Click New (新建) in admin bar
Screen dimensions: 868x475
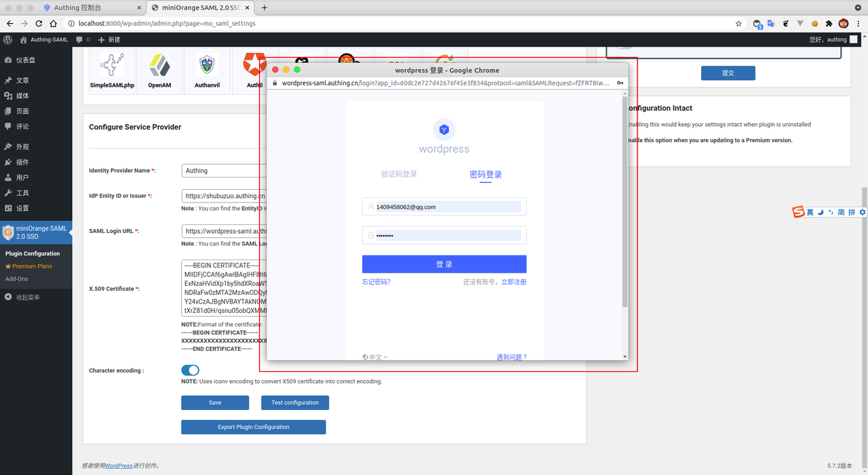coord(108,39)
